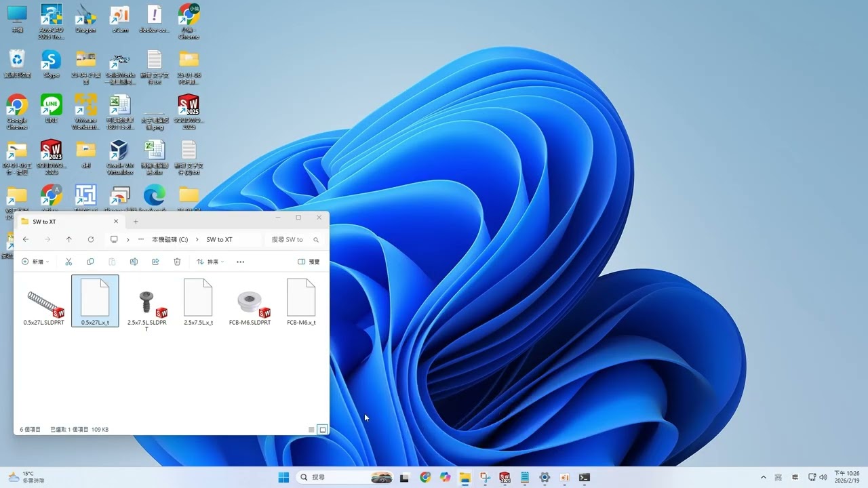Expand hidden path ellipsis in address bar

[141, 239]
